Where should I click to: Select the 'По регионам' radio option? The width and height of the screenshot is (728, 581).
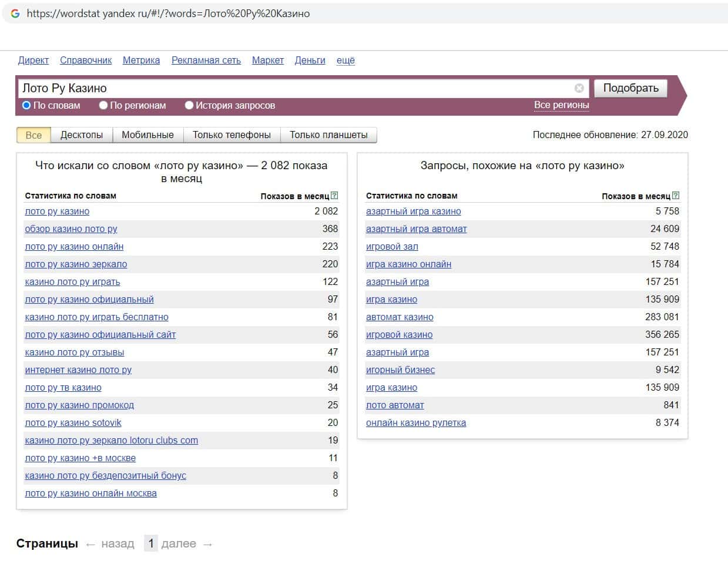[103, 105]
